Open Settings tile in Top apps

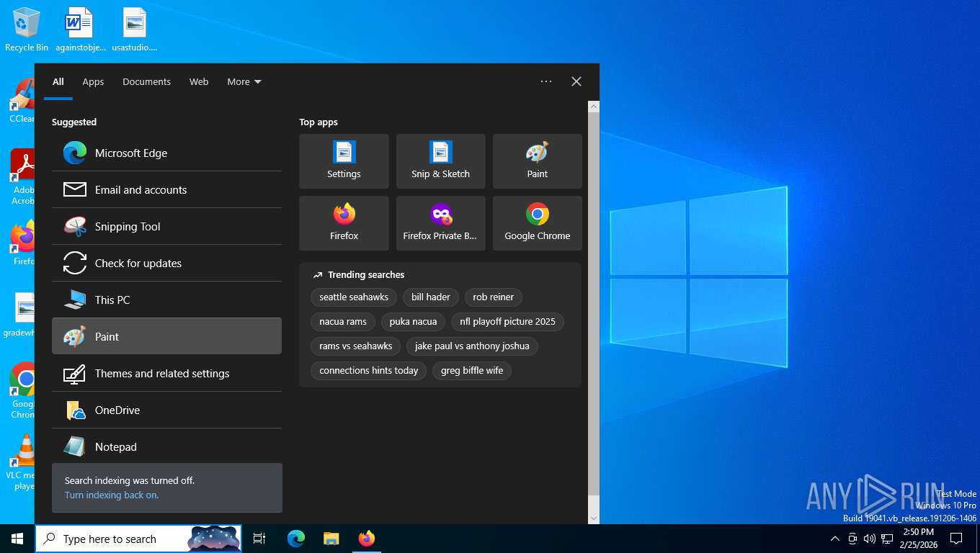(344, 161)
